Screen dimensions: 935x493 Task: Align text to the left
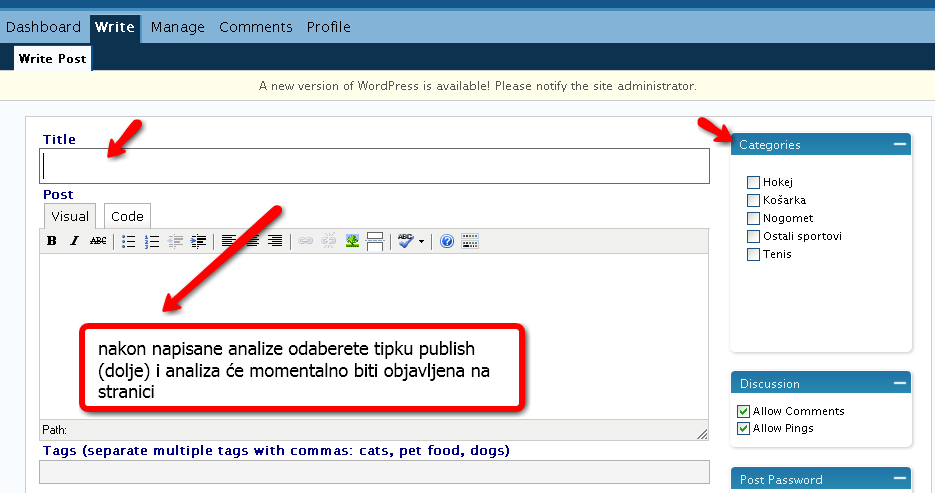coord(229,241)
